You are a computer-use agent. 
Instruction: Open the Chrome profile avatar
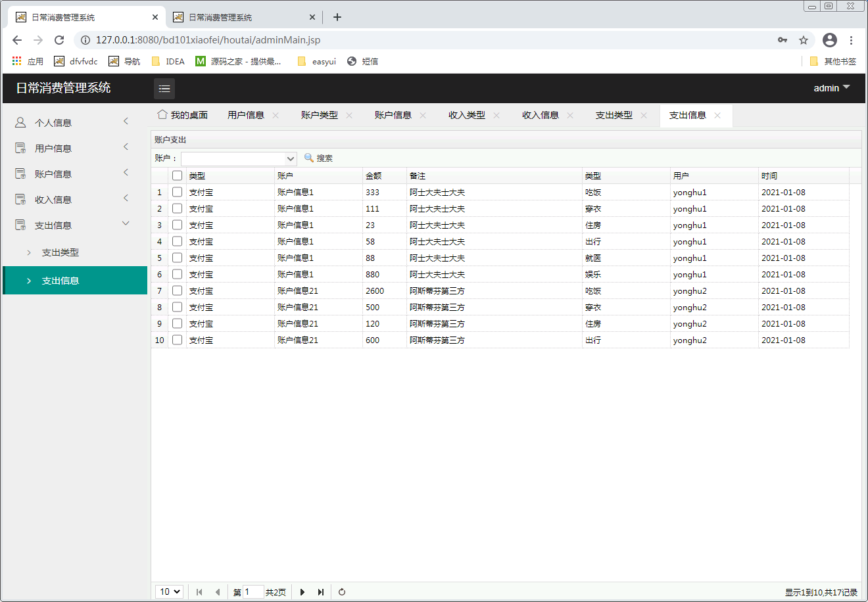[x=830, y=40]
